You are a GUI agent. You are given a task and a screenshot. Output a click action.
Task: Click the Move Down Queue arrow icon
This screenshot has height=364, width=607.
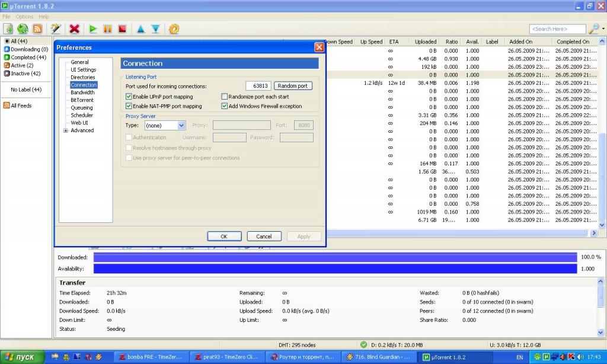[x=156, y=29]
